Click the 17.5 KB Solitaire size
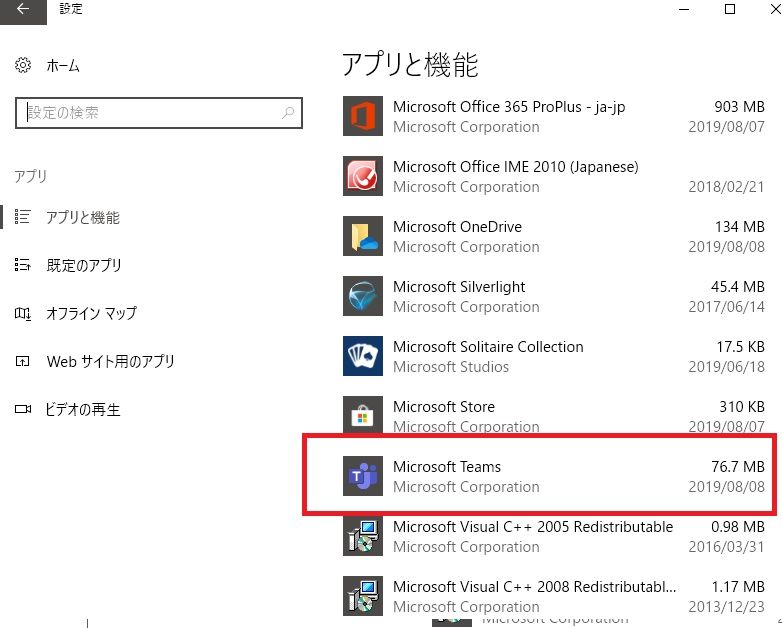The image size is (782, 628). click(741, 347)
